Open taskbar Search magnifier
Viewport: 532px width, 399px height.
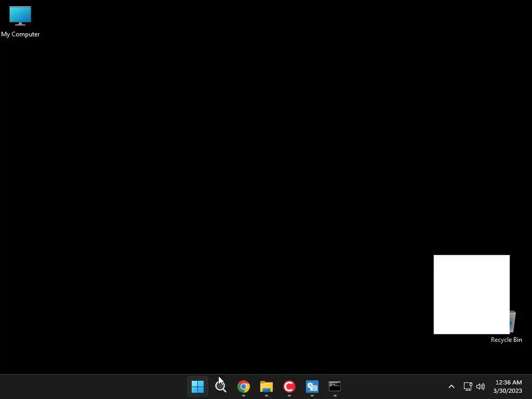click(220, 387)
